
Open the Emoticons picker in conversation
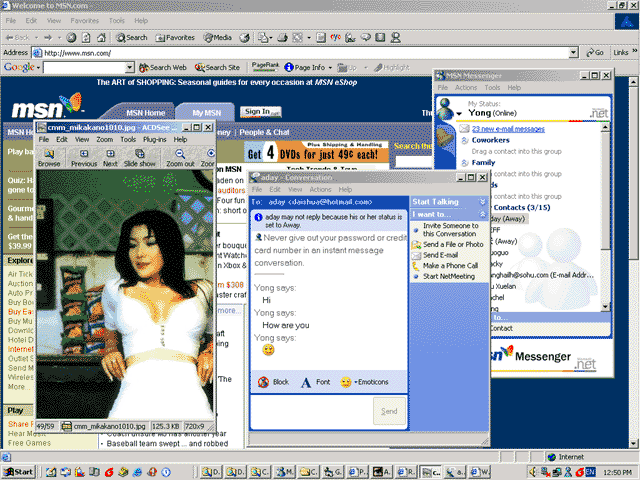364,382
